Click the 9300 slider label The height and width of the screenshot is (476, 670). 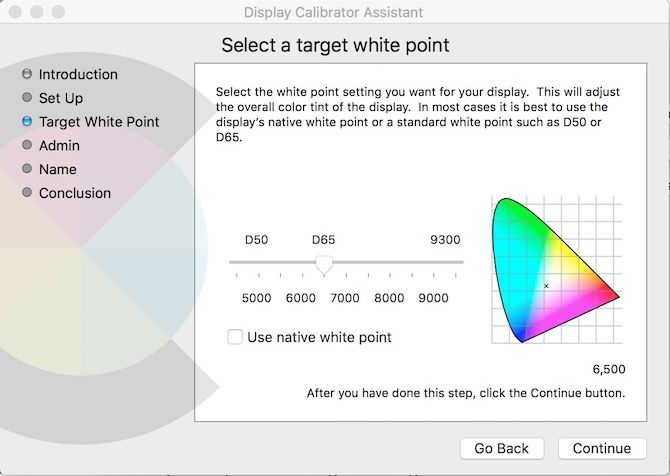point(445,240)
